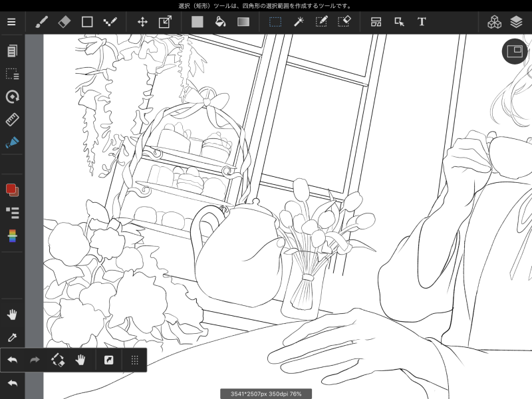Image resolution: width=532 pixels, height=399 pixels.
Task: Select the panel divide tool
Action: (376, 22)
